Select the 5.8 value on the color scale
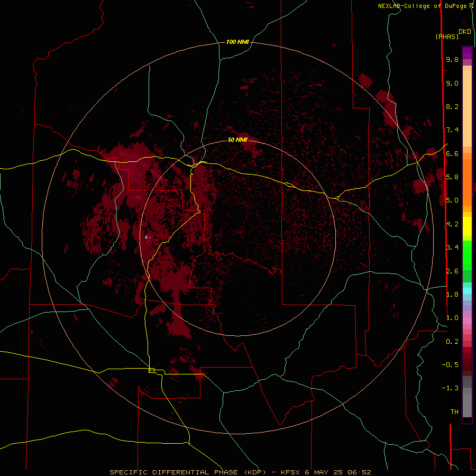476x476 pixels. point(452,177)
